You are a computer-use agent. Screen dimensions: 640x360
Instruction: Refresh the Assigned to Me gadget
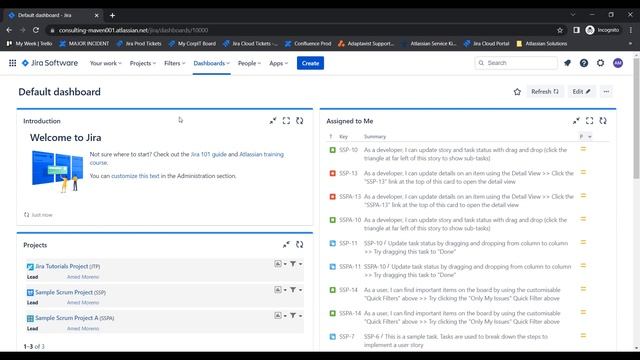click(x=603, y=121)
